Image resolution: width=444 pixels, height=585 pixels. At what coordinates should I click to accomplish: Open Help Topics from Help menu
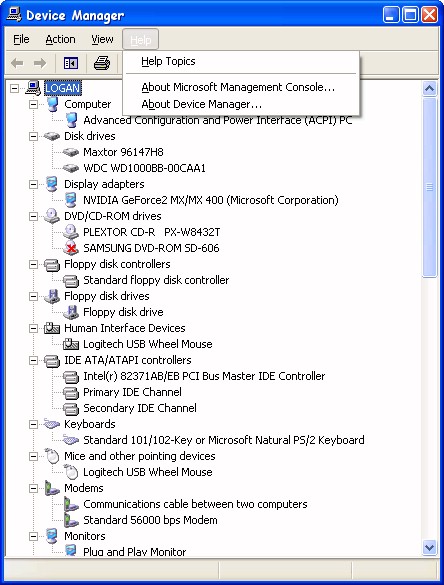point(168,61)
